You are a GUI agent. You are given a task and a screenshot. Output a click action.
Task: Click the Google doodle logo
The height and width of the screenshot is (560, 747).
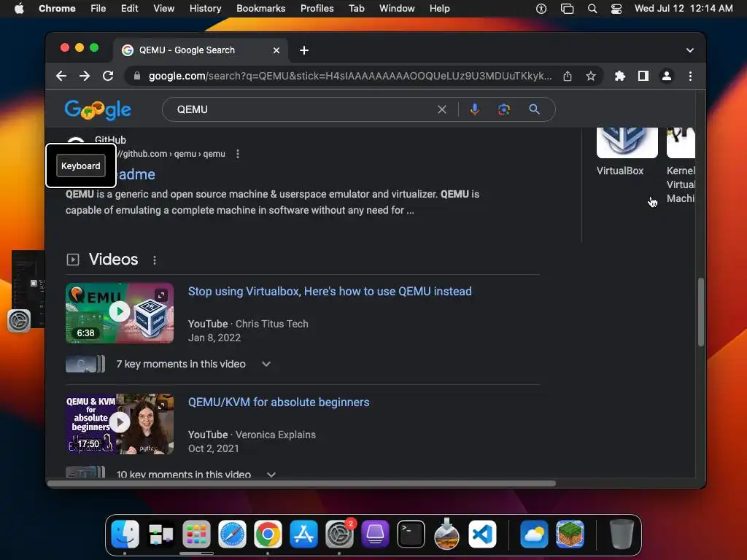98,109
